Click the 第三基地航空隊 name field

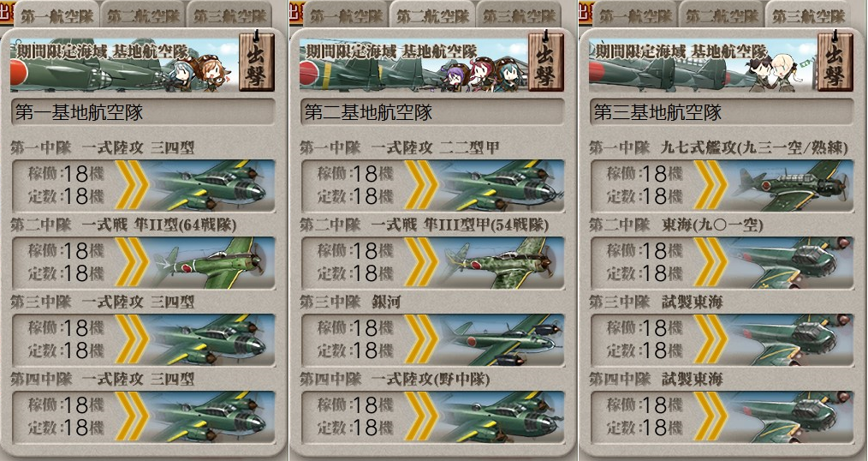click(x=722, y=112)
